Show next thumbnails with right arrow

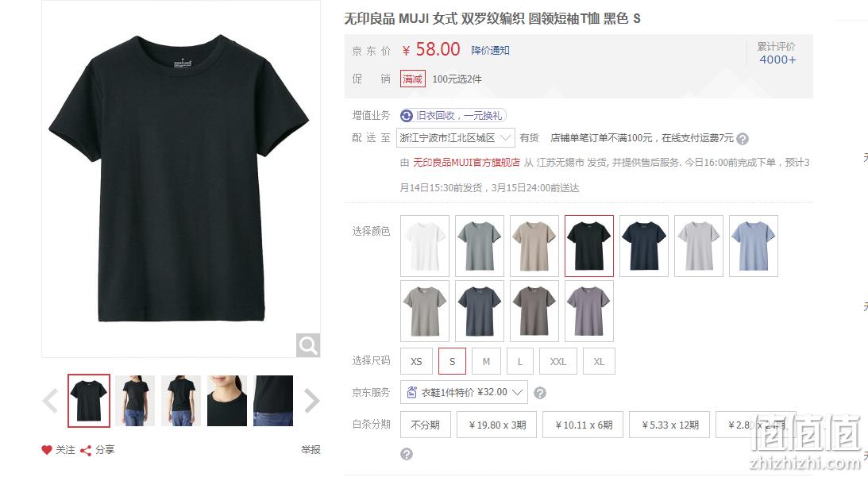[311, 401]
